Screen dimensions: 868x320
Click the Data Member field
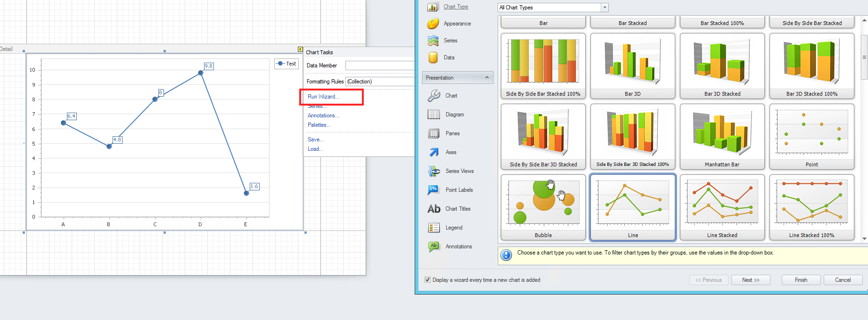point(380,66)
